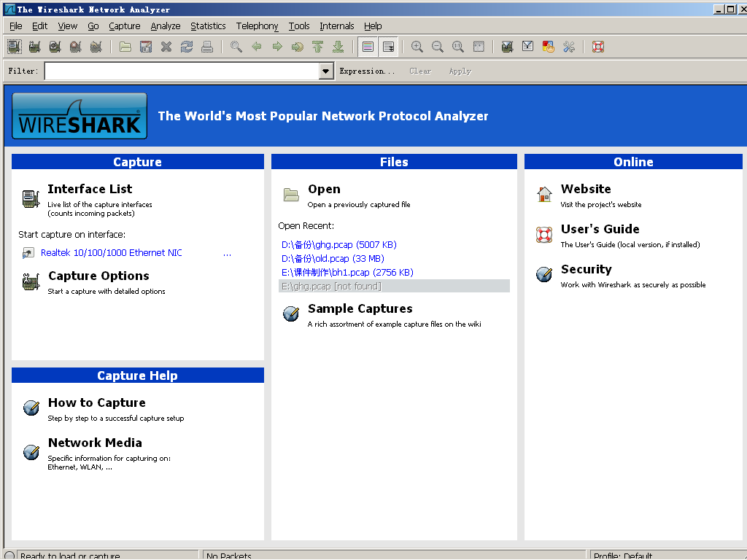Start capture on Realtek Ethernet NIC
This screenshot has height=560, width=747.
pos(112,253)
